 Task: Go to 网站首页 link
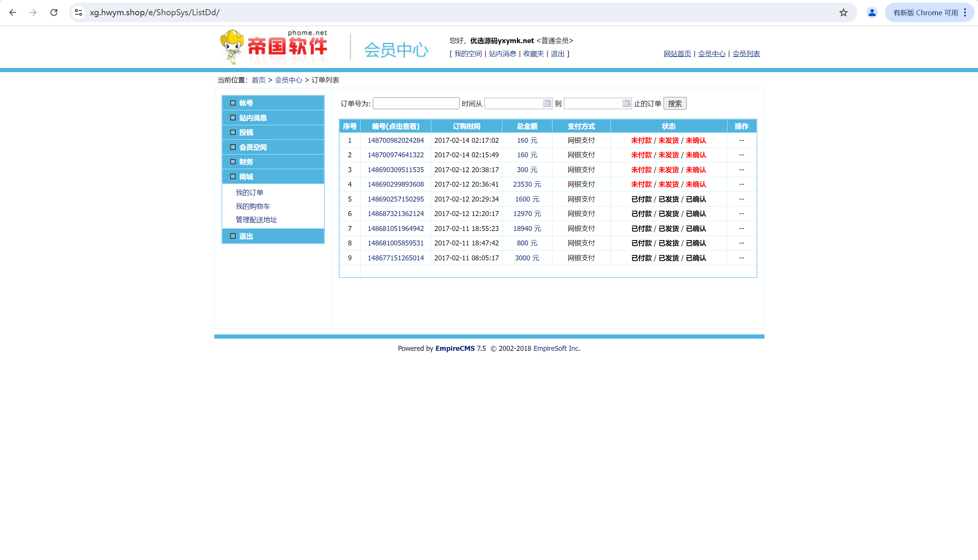(677, 53)
